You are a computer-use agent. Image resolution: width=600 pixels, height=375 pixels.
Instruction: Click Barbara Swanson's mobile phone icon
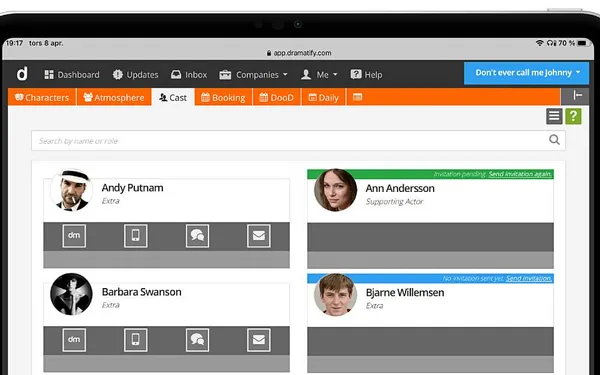click(x=135, y=340)
